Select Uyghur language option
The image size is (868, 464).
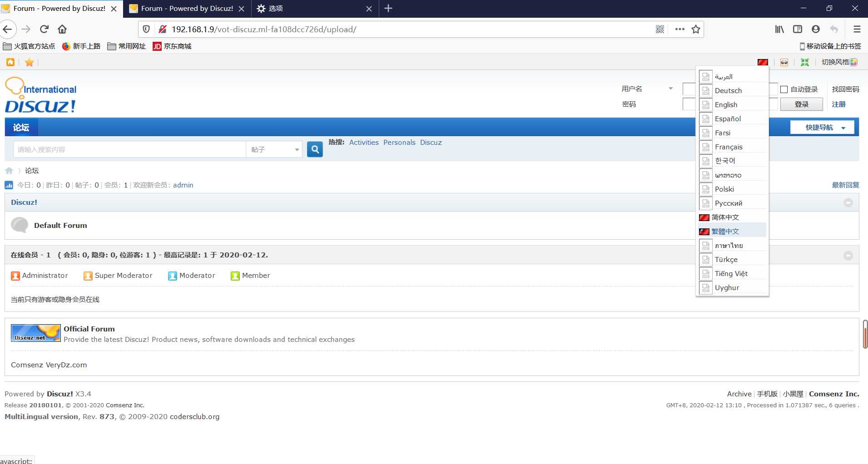[732, 287]
